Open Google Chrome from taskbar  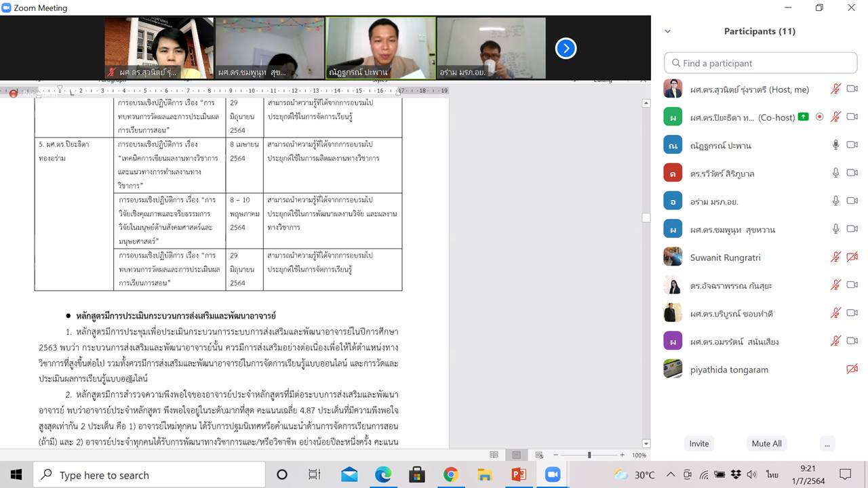pos(451,474)
